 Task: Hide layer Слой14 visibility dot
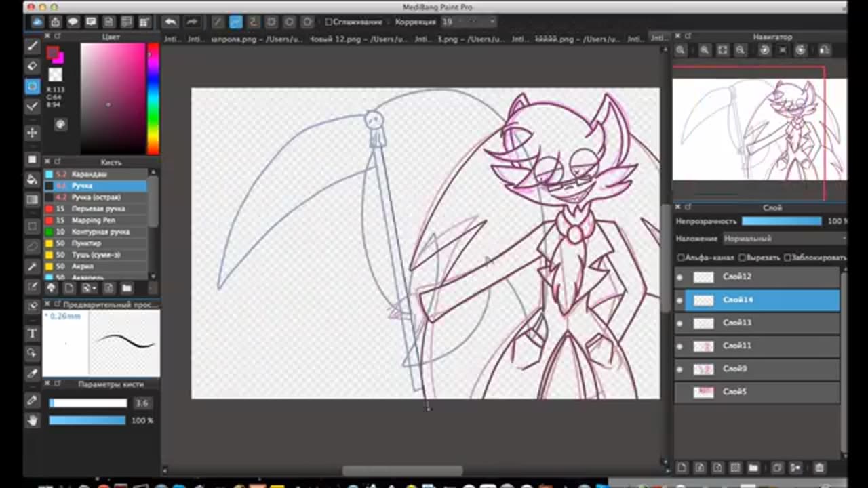tap(680, 300)
